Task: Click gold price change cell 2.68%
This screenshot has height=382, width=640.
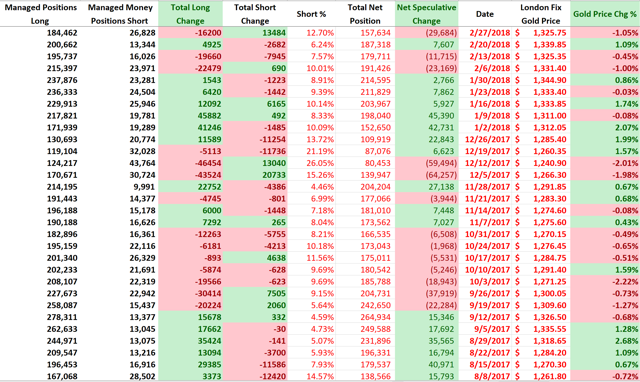Action: point(605,341)
